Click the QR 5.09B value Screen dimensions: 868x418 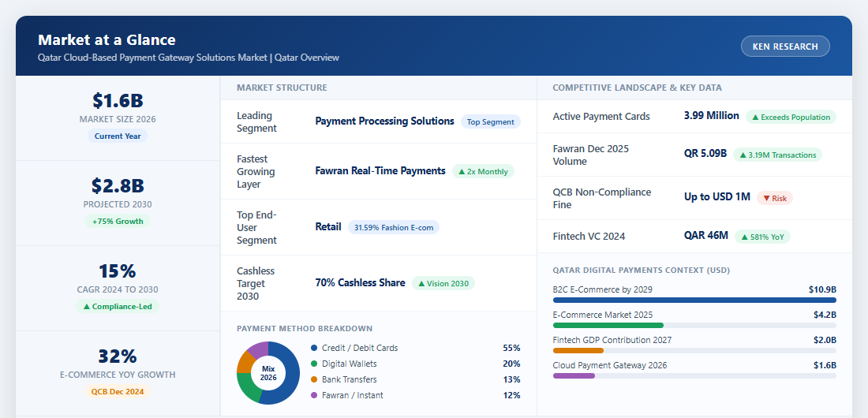point(705,154)
